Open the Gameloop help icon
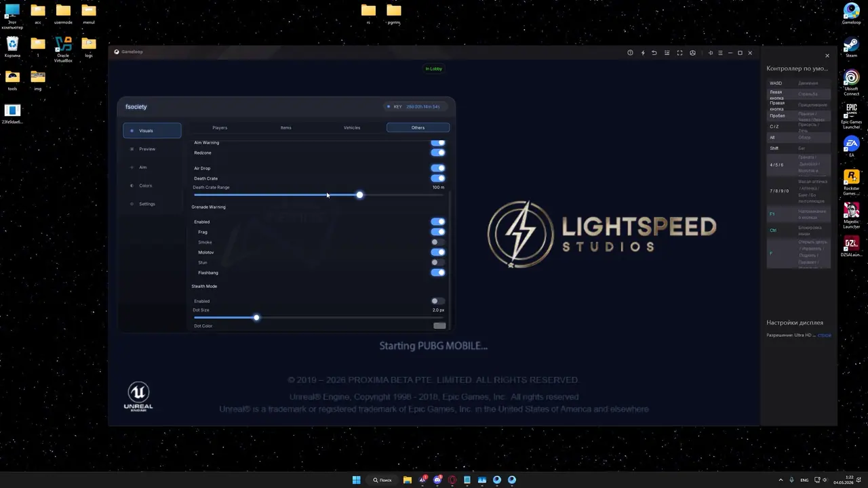The width and height of the screenshot is (868, 488). [630, 53]
